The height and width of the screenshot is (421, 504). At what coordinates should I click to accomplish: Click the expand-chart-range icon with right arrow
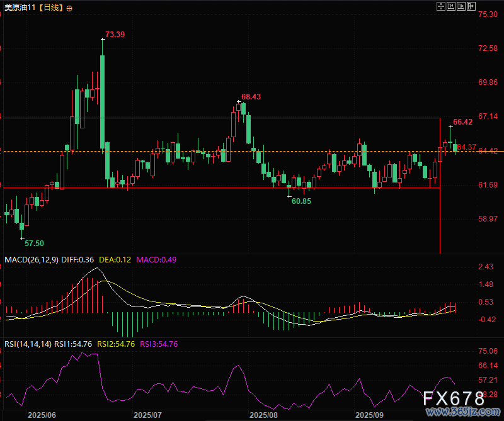click(461, 6)
